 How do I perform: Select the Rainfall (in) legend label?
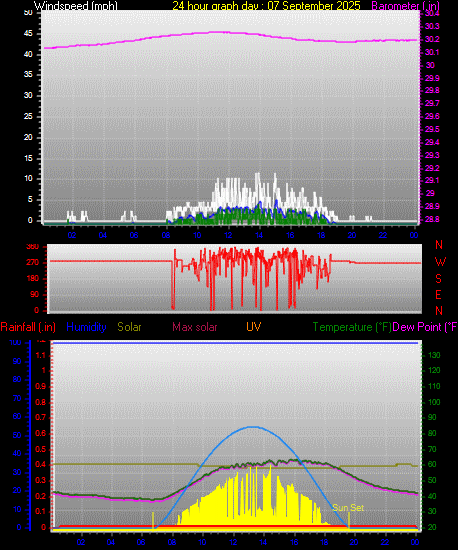click(x=28, y=327)
